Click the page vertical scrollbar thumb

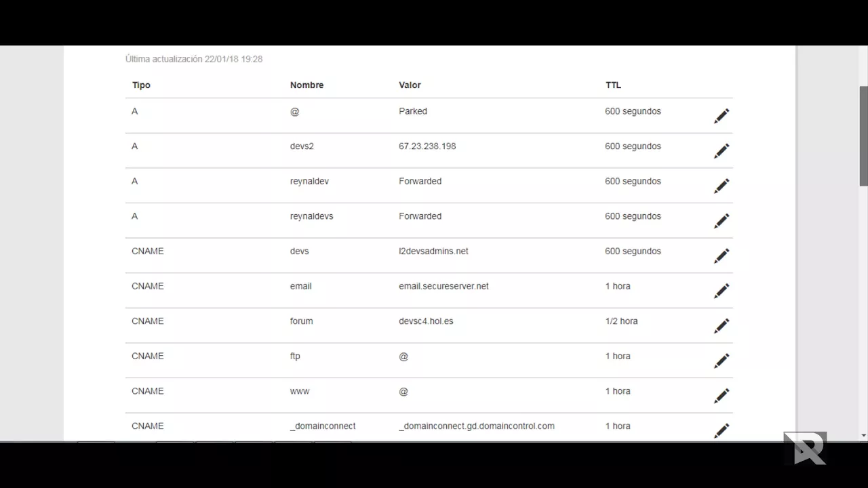coord(863,136)
